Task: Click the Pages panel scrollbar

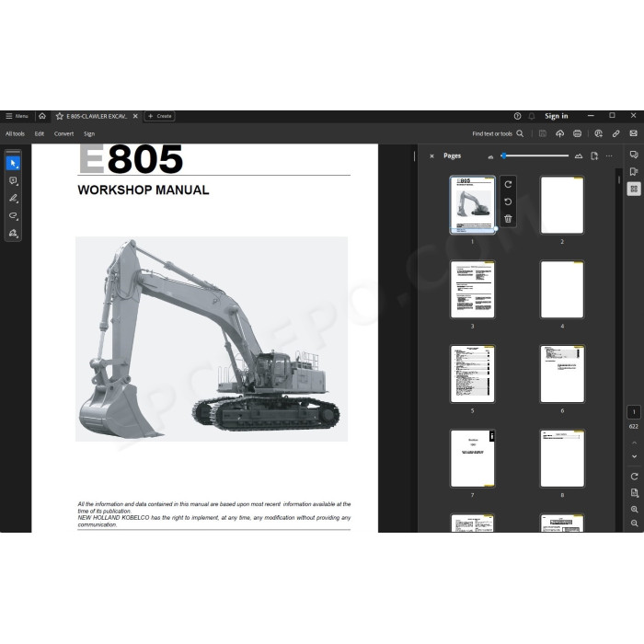Action: click(x=619, y=179)
